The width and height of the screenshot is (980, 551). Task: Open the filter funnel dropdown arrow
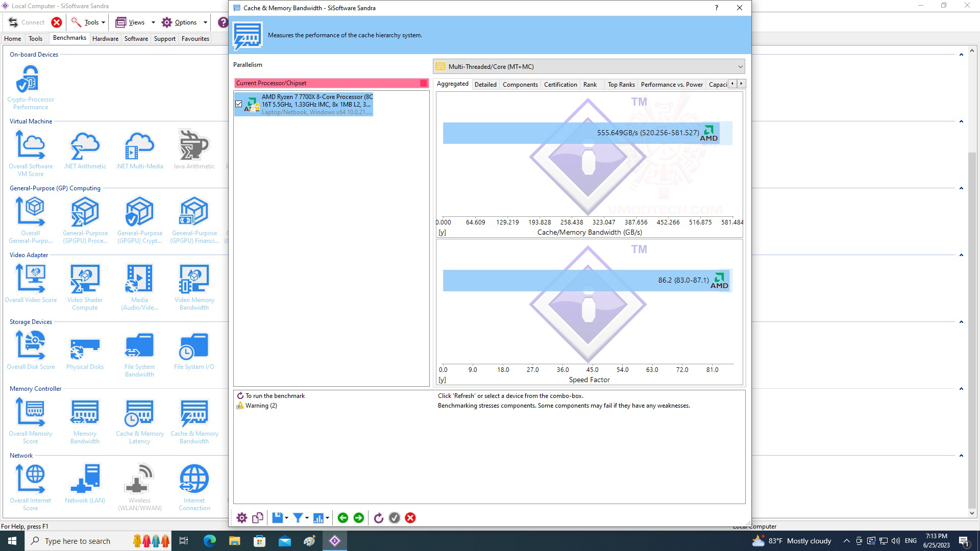[307, 518]
